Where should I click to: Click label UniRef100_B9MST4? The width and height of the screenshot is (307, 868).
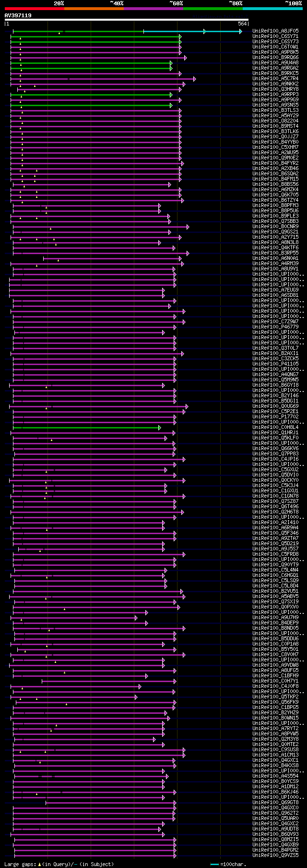pyautogui.click(x=275, y=126)
